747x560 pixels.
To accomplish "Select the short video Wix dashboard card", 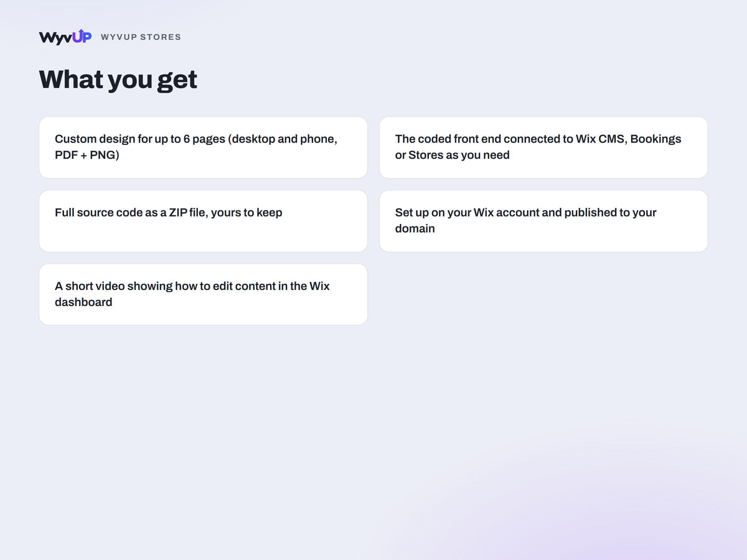I will tap(203, 294).
